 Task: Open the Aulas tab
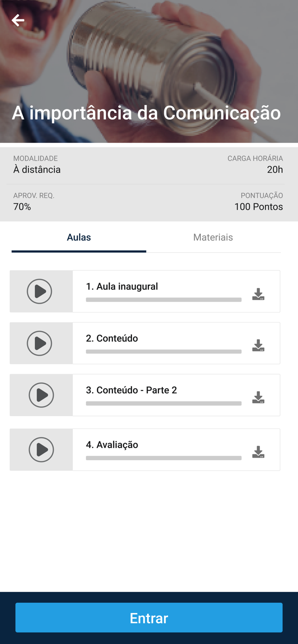tap(79, 237)
